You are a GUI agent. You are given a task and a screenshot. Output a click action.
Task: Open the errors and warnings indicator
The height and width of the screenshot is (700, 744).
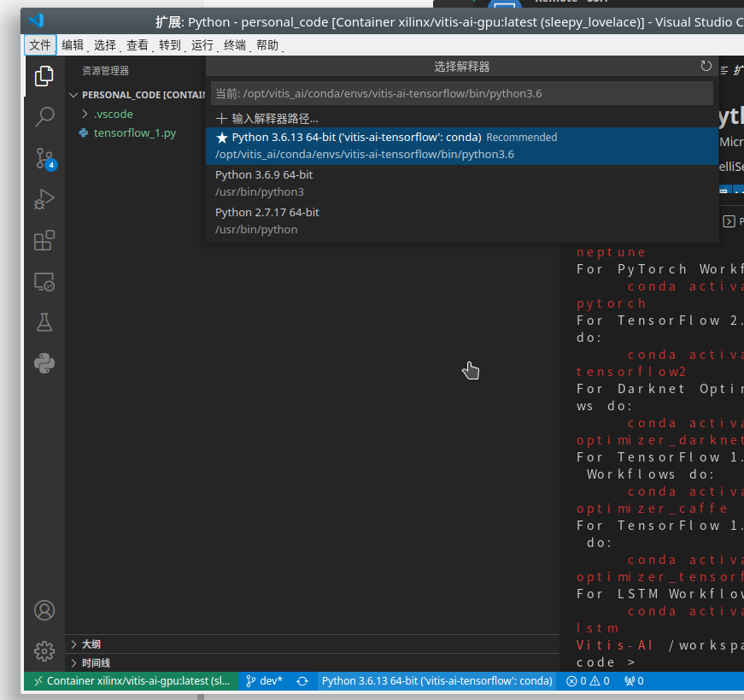coord(588,681)
